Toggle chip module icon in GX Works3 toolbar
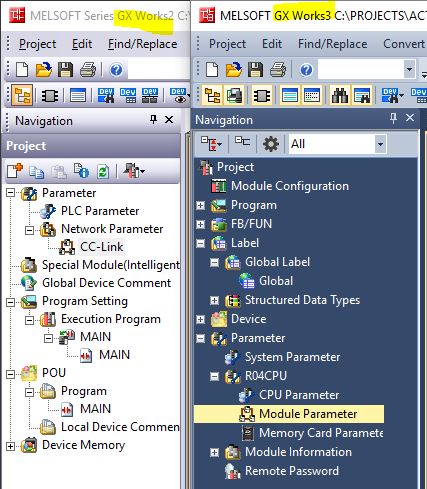Image resolution: width=427 pixels, height=489 pixels. (262, 96)
